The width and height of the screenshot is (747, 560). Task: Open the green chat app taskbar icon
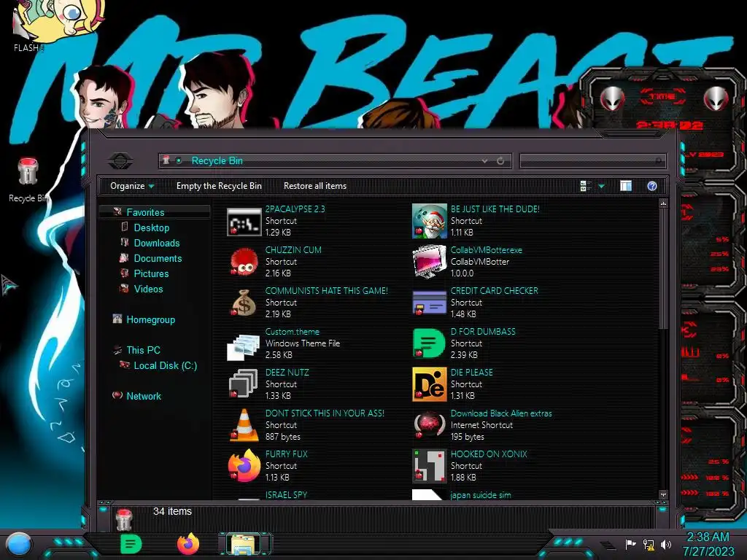tap(131, 544)
